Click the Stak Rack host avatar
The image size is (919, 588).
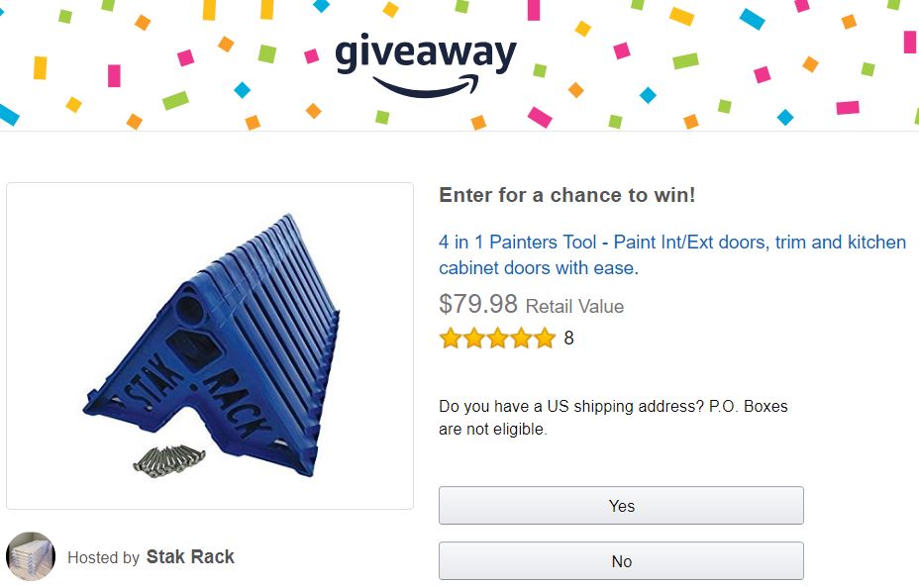click(x=29, y=557)
